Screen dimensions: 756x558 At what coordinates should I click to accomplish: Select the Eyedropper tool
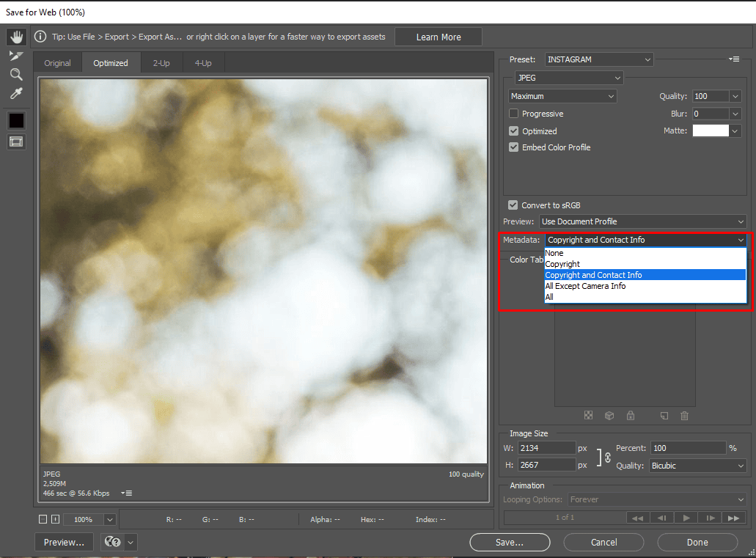[16, 93]
